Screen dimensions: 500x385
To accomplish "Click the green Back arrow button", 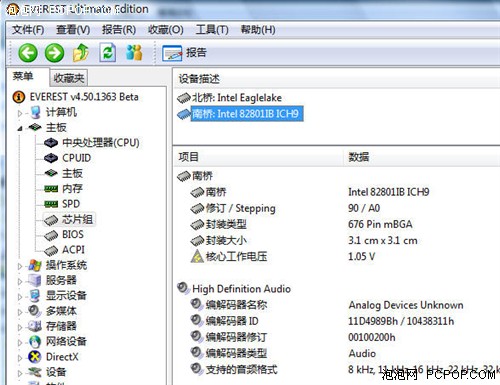I will click(28, 53).
